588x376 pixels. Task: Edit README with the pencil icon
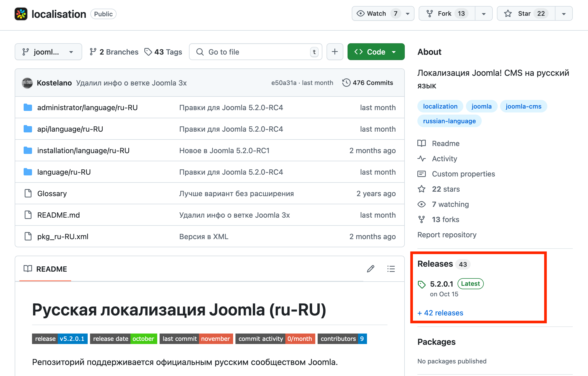[x=371, y=269]
